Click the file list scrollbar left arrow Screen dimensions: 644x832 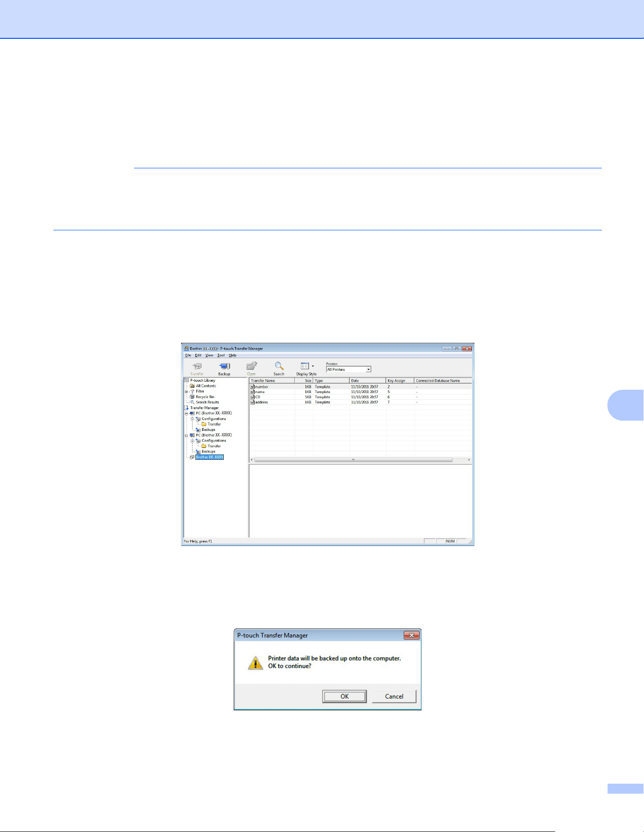click(x=252, y=460)
